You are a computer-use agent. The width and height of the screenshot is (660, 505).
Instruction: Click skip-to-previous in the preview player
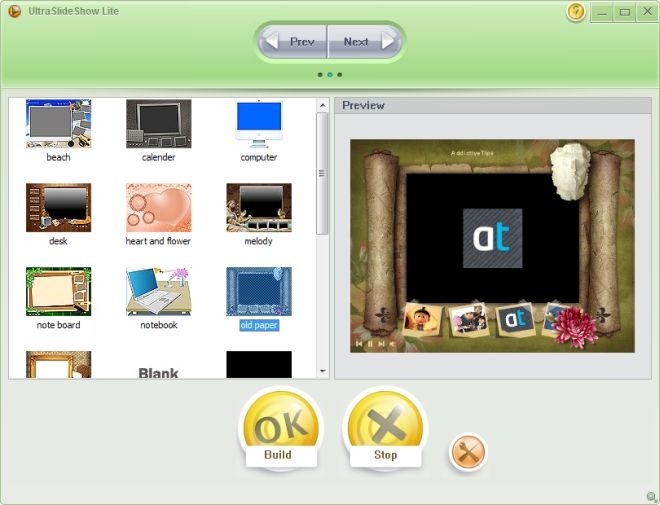pyautogui.click(x=359, y=344)
